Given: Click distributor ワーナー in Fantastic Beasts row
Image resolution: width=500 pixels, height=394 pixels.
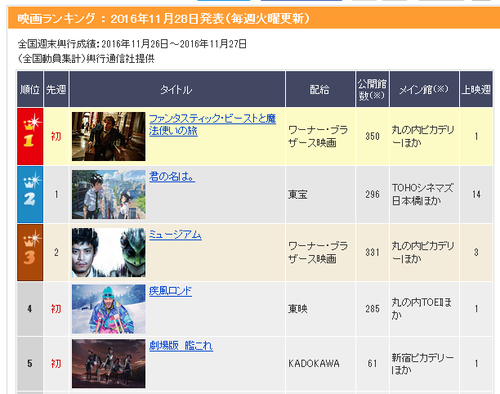Looking at the screenshot, I should [318, 136].
